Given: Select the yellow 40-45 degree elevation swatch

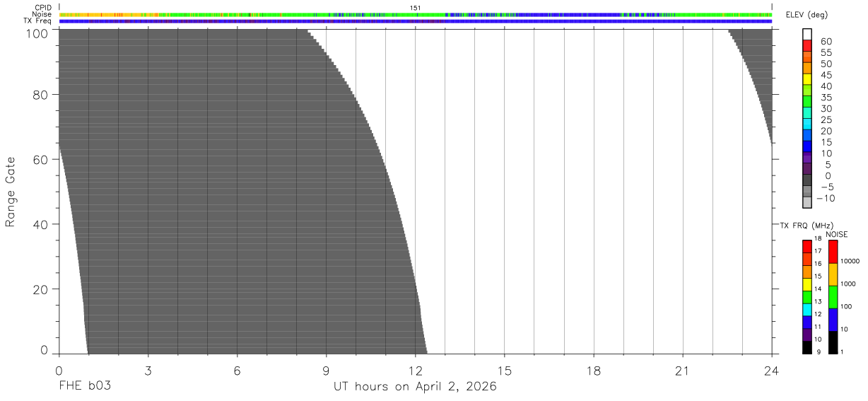Looking at the screenshot, I should pyautogui.click(x=807, y=79).
